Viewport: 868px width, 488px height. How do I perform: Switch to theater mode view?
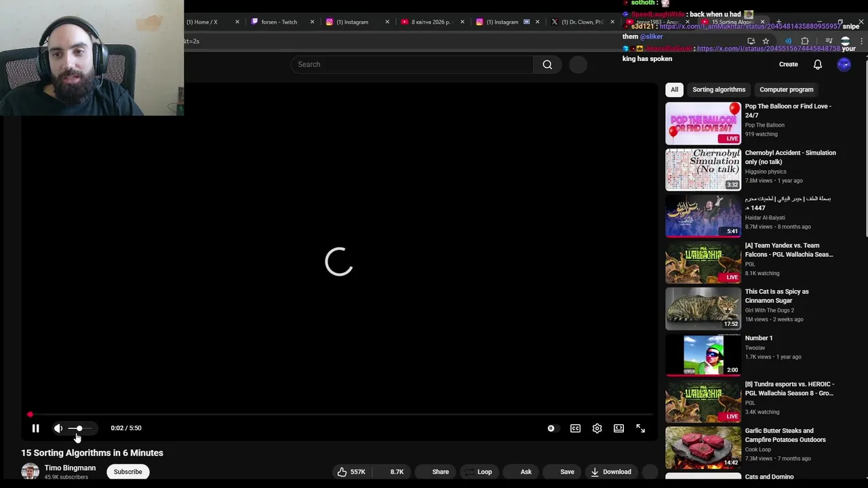pos(618,428)
